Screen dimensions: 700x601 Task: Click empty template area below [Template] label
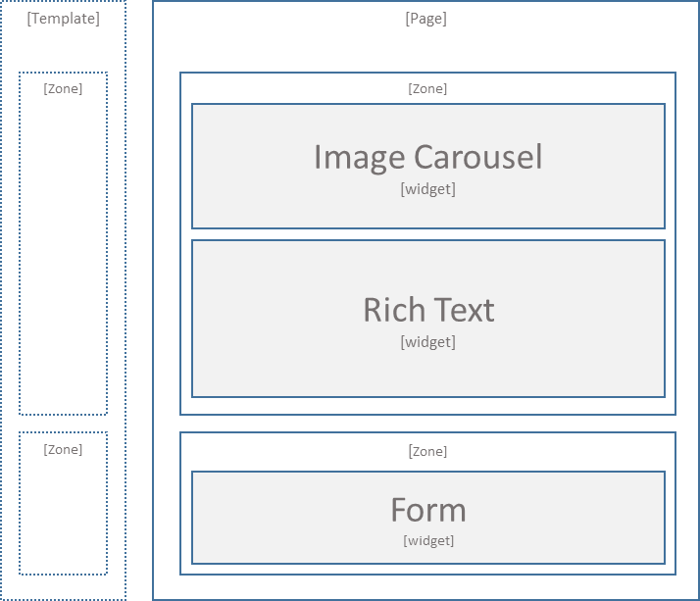(x=63, y=49)
